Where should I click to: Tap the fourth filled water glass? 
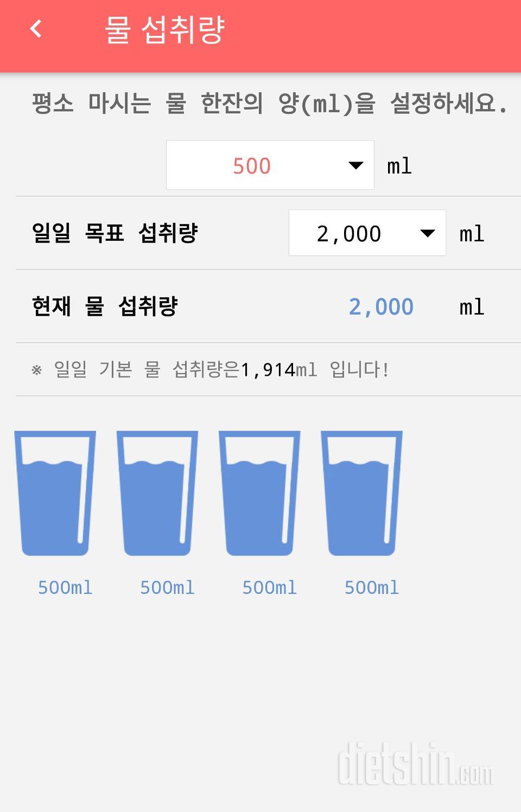(x=361, y=493)
